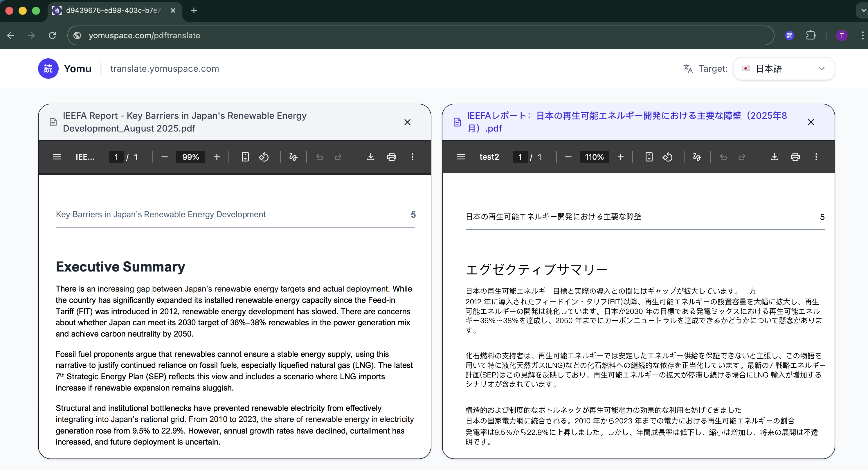Toggle the drawing tool in the translated viewer
Screen dimensions: 868x471
coord(697,157)
